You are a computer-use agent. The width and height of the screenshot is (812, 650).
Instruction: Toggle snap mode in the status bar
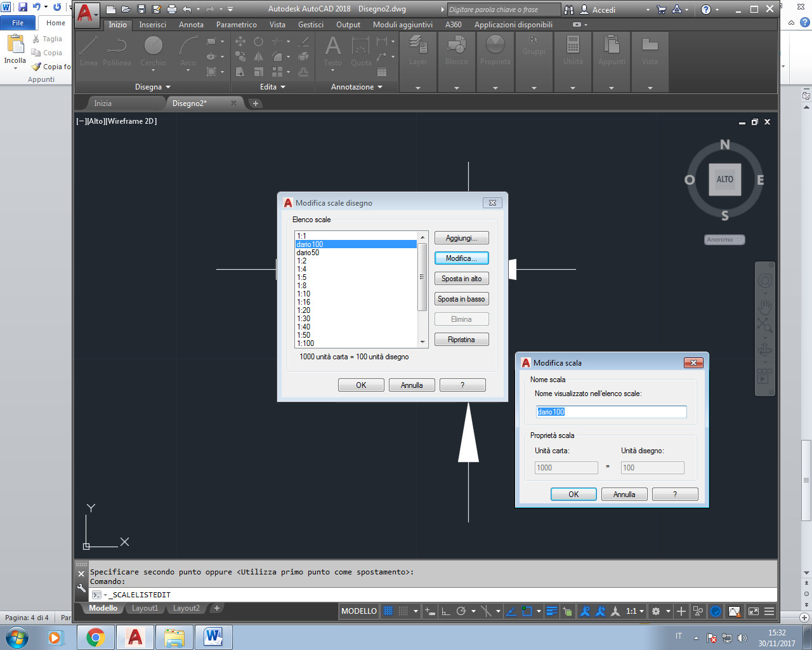point(403,611)
